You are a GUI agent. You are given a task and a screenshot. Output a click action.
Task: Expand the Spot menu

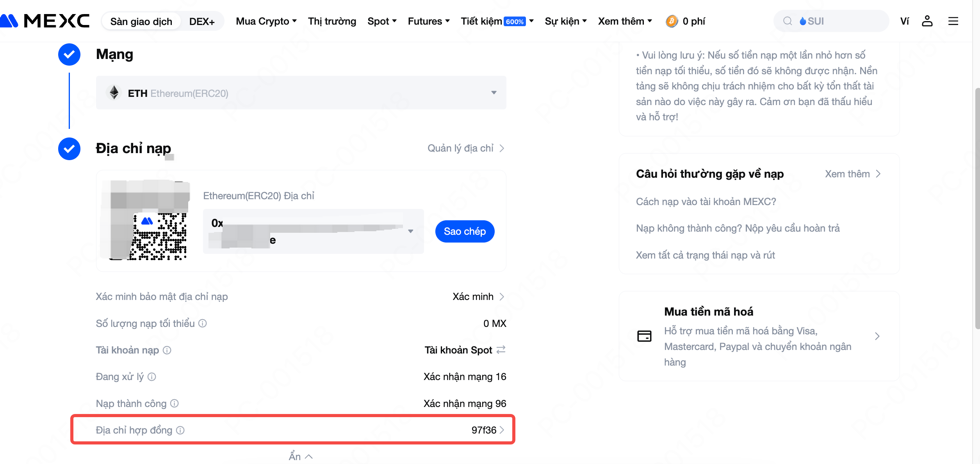pyautogui.click(x=382, y=21)
